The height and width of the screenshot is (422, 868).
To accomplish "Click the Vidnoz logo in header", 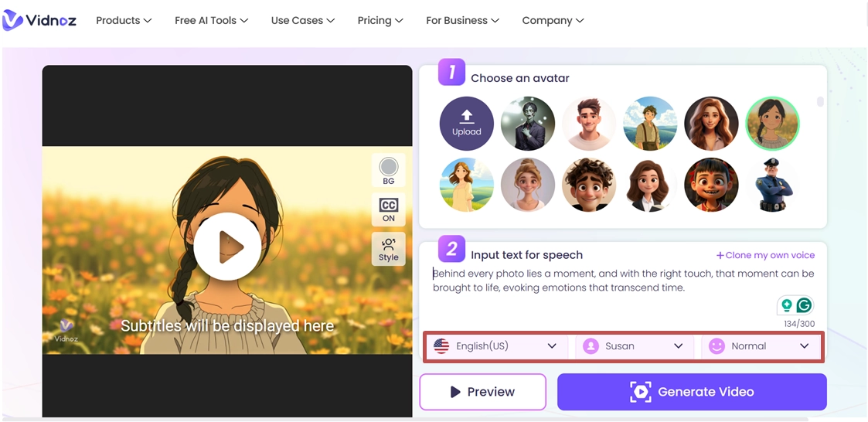I will pyautogui.click(x=39, y=20).
